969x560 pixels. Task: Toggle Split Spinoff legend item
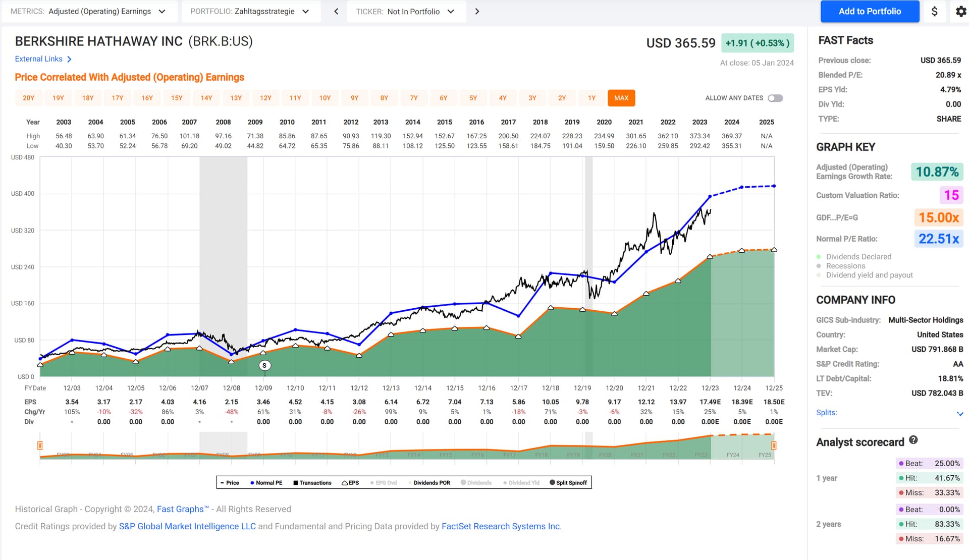click(x=568, y=483)
